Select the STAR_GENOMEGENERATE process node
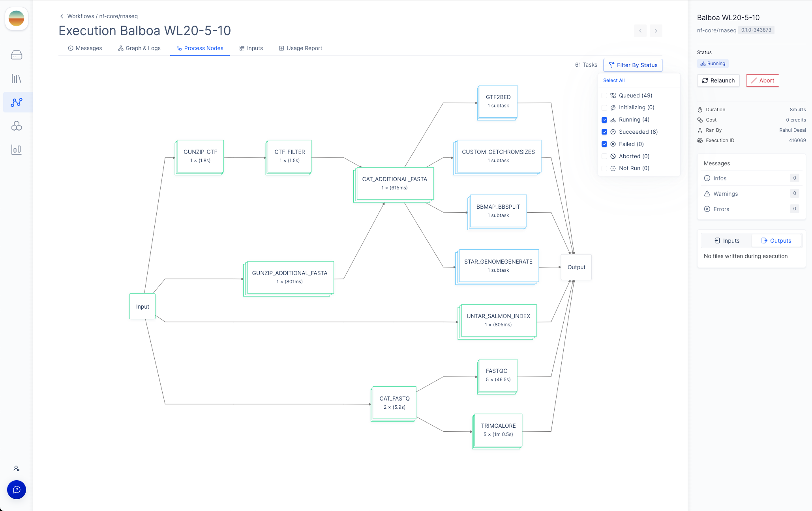The height and width of the screenshot is (511, 812). 497,267
